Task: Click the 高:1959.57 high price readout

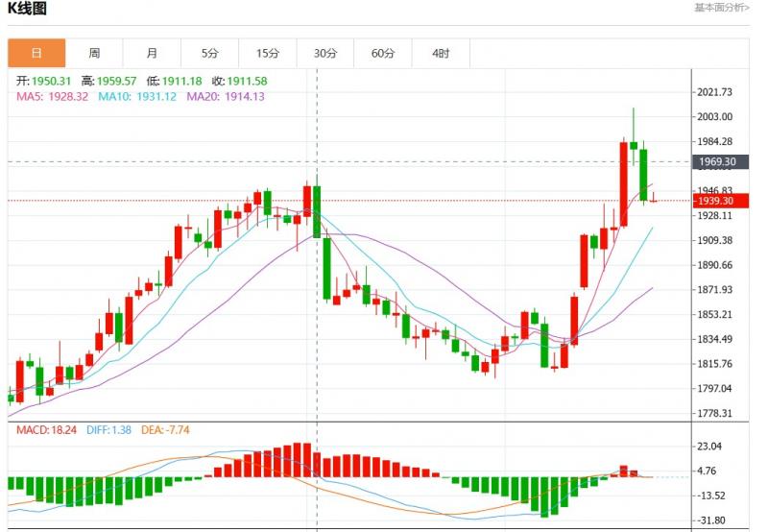Action: (x=109, y=81)
